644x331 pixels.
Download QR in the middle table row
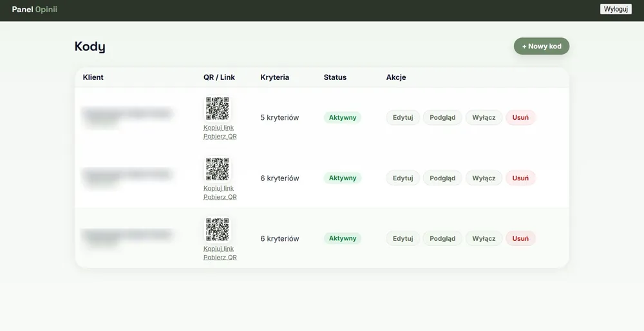pos(220,197)
